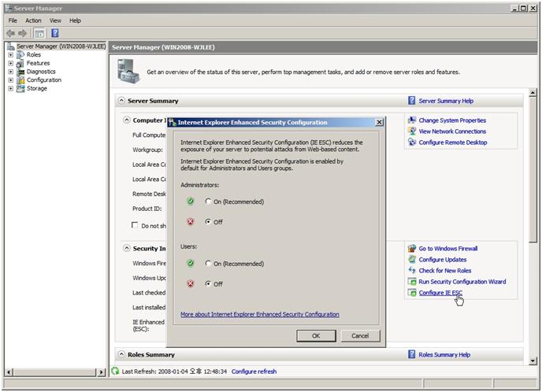
Task: Open More about IE Enhanced Security Configuration link
Action: click(x=260, y=314)
